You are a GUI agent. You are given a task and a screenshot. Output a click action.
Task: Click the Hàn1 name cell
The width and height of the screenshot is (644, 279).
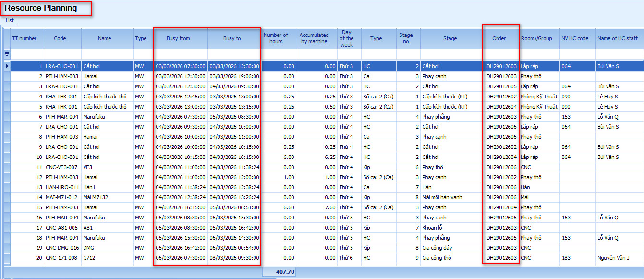click(89, 187)
